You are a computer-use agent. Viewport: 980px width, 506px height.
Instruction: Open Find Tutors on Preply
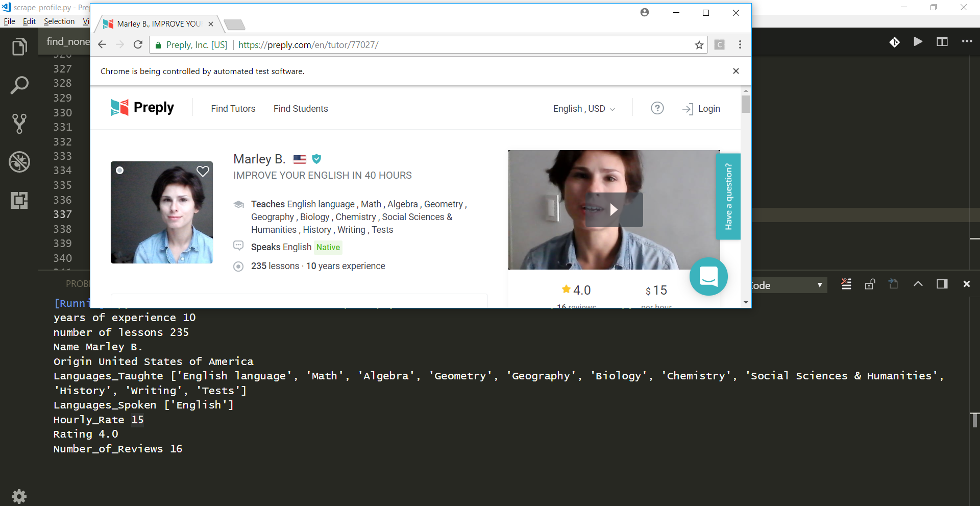click(233, 109)
